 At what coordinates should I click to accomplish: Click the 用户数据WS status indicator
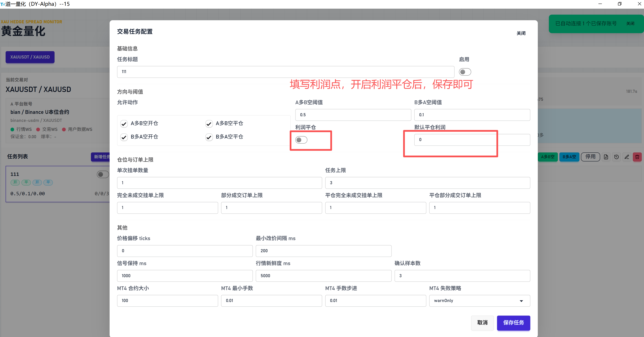click(77, 129)
